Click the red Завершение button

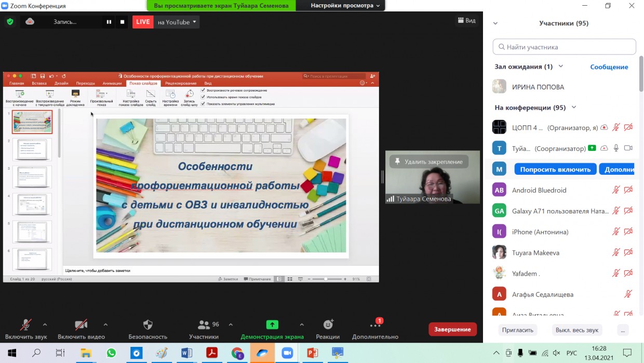coord(452,329)
